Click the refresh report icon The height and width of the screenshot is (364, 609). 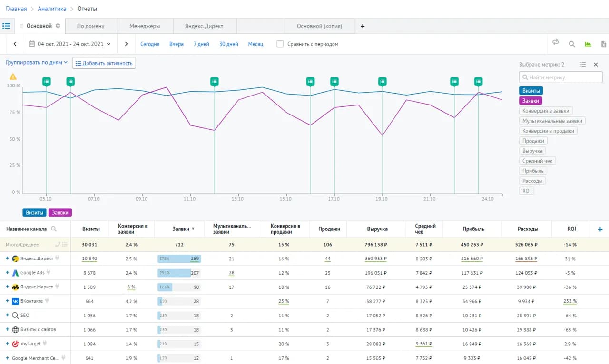[x=556, y=43]
